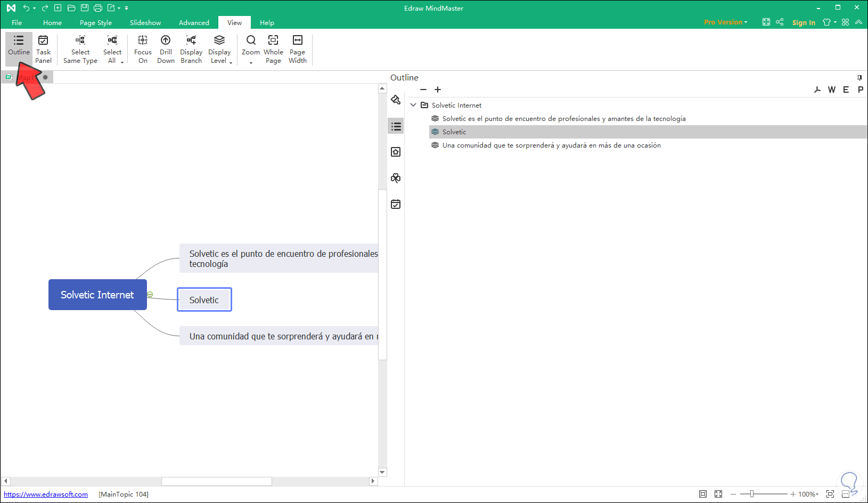Export outline to PDF
The width and height of the screenshot is (868, 503).
[817, 90]
